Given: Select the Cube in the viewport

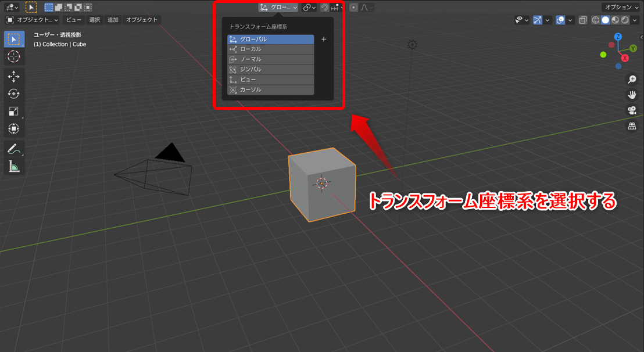Looking at the screenshot, I should click(322, 185).
